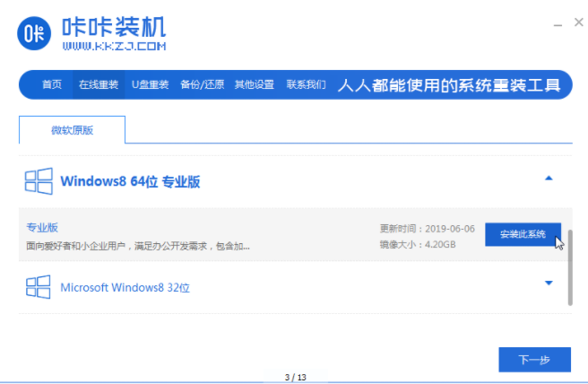Switch to the 微软原版 tab
This screenshot has height=384, width=588.
tap(72, 130)
